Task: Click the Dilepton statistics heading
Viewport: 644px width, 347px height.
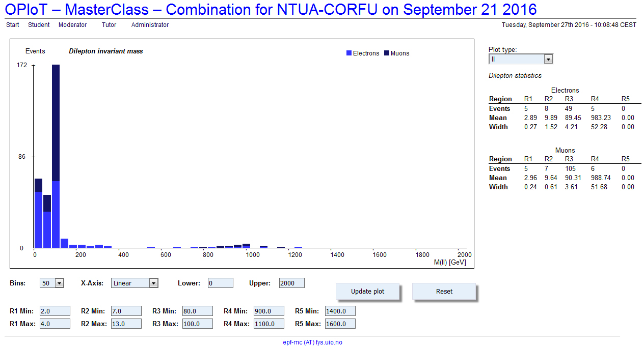Action: [515, 76]
